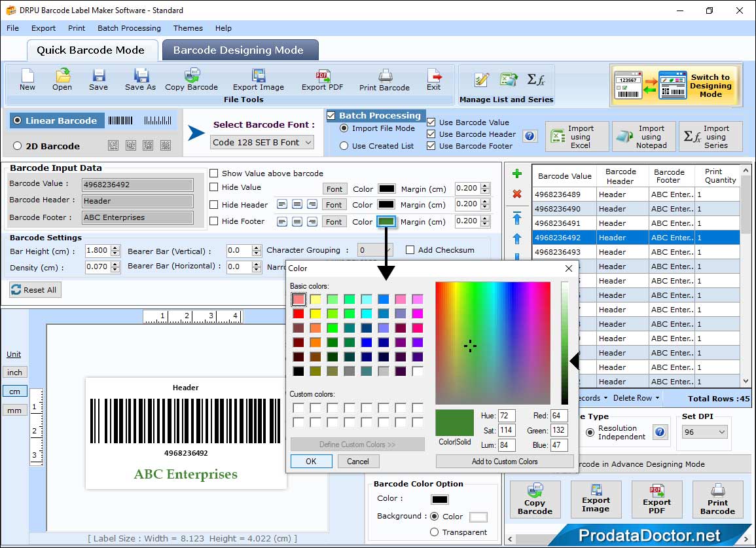This screenshot has width=756, height=548.
Task: Click Switch to Designing Mode button
Action: pos(675,85)
